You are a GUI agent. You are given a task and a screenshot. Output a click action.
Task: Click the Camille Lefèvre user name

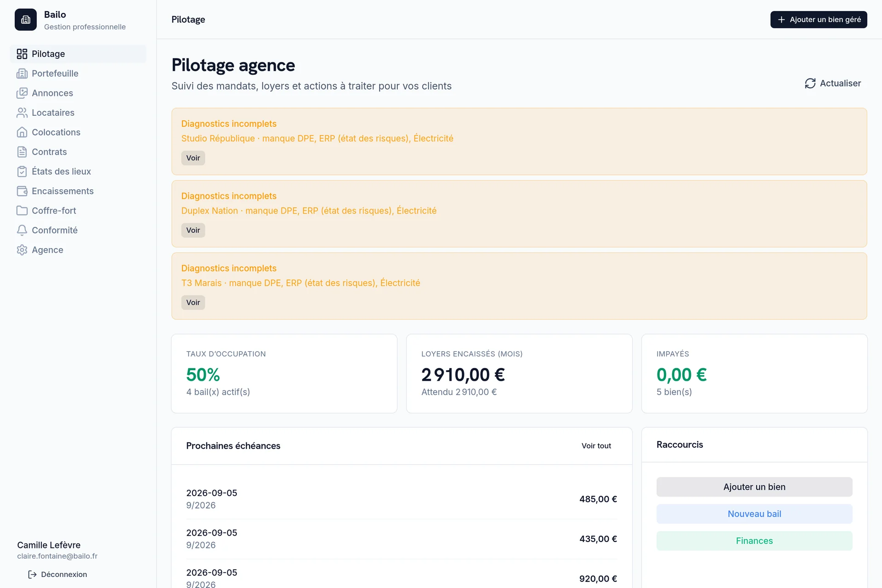pos(49,545)
